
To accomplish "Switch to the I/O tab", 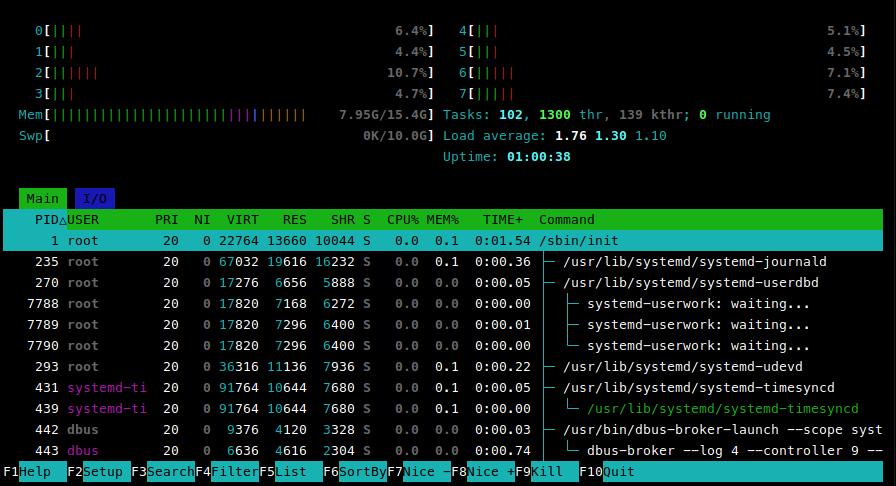I will click(x=94, y=198).
